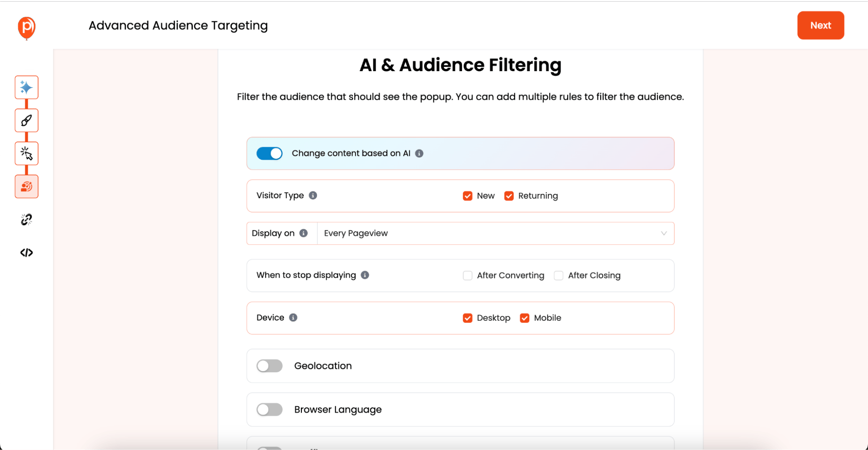Screen dimensions: 868x450
Task: Open the click trigger step in sidebar
Action: click(x=26, y=154)
